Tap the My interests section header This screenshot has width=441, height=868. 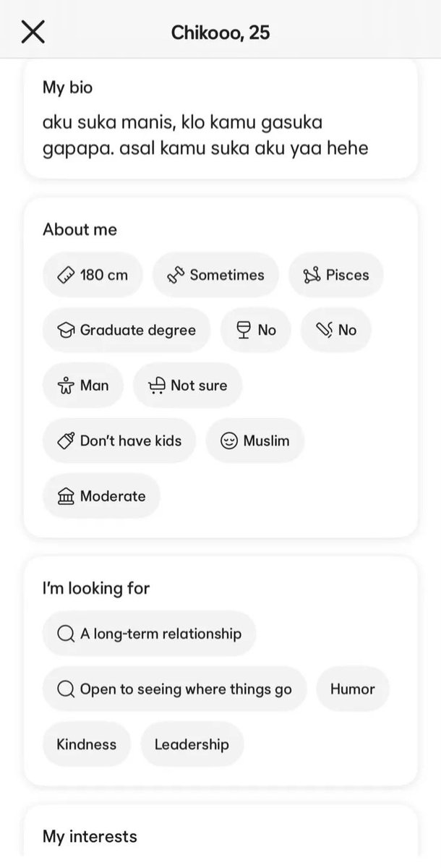(90, 837)
